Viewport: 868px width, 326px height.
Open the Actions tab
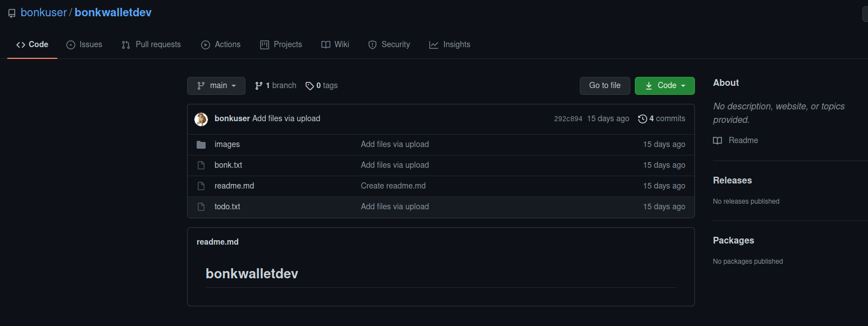click(221, 44)
